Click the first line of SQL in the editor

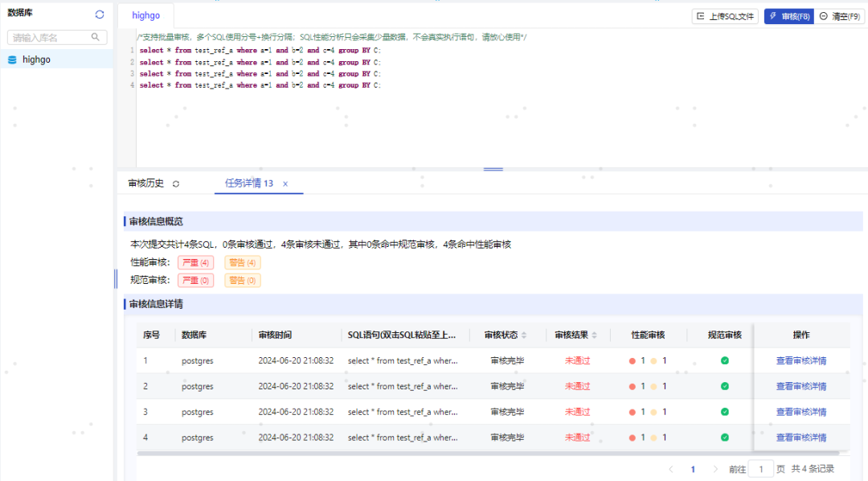pos(260,51)
